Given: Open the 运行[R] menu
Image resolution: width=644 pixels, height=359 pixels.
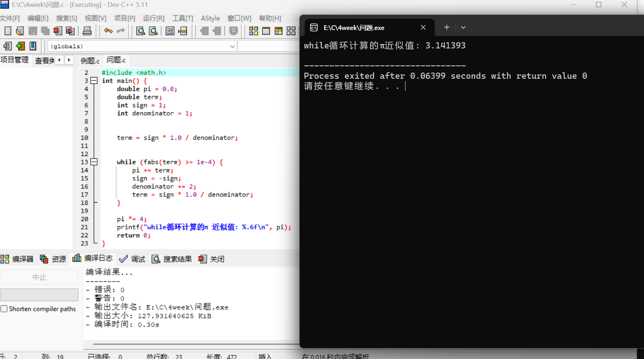Looking at the screenshot, I should (x=154, y=18).
